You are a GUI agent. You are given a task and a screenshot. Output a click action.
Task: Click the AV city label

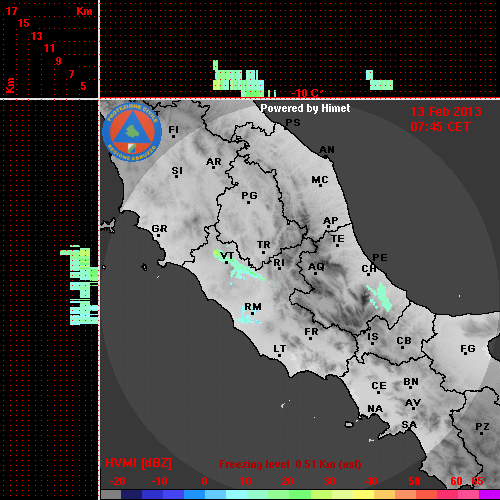[x=413, y=403]
